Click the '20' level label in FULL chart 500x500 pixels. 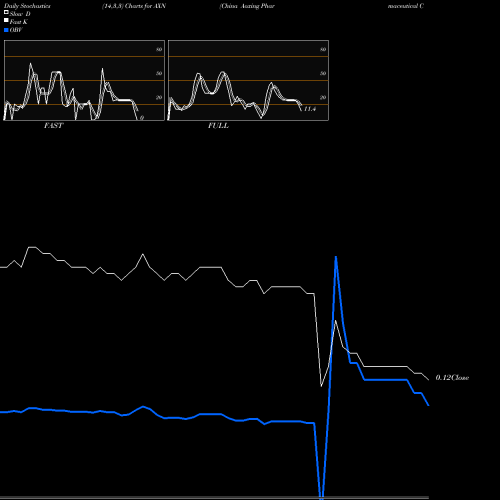pos(323,97)
